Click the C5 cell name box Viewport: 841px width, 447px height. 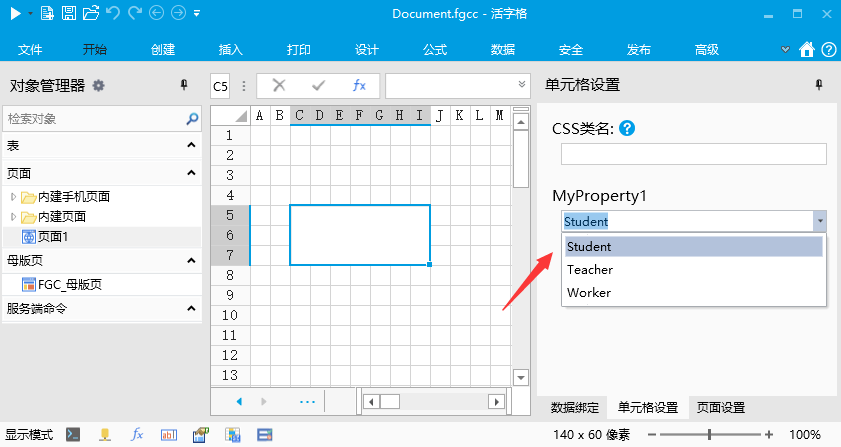click(x=220, y=86)
